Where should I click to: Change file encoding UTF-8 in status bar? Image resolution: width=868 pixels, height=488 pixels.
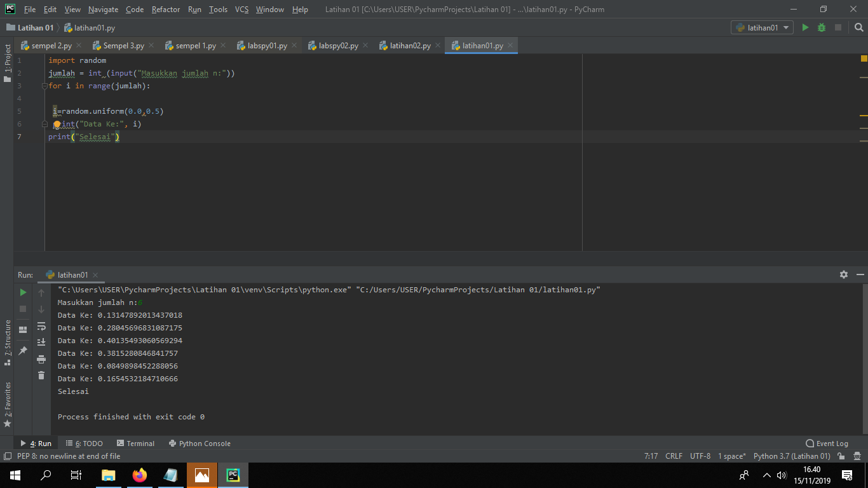click(x=700, y=456)
